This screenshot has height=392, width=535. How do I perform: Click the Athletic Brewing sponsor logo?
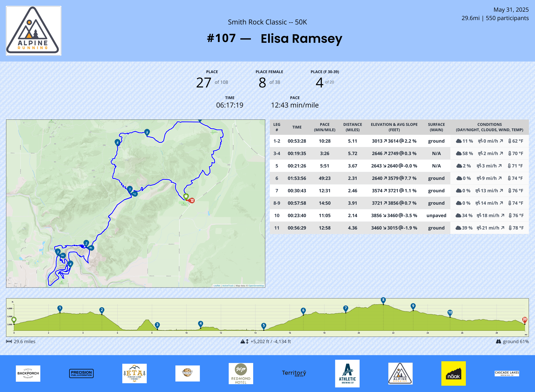click(347, 373)
